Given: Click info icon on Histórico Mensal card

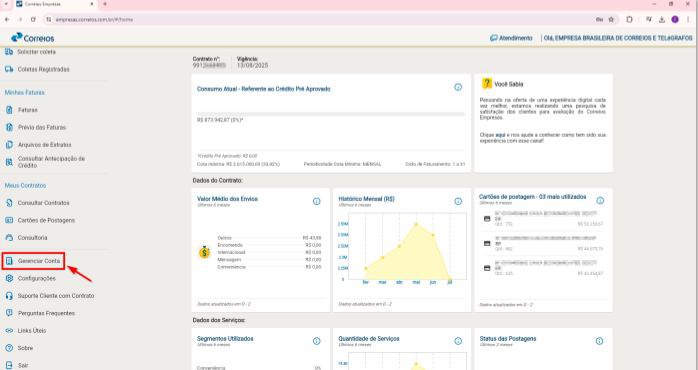Looking at the screenshot, I should [458, 202].
